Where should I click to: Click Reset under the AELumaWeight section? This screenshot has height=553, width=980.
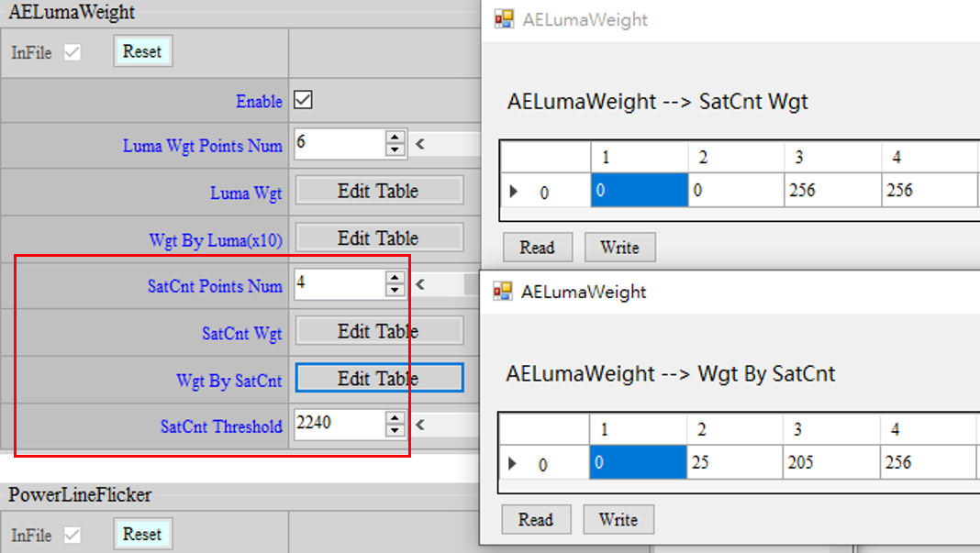pos(142,51)
